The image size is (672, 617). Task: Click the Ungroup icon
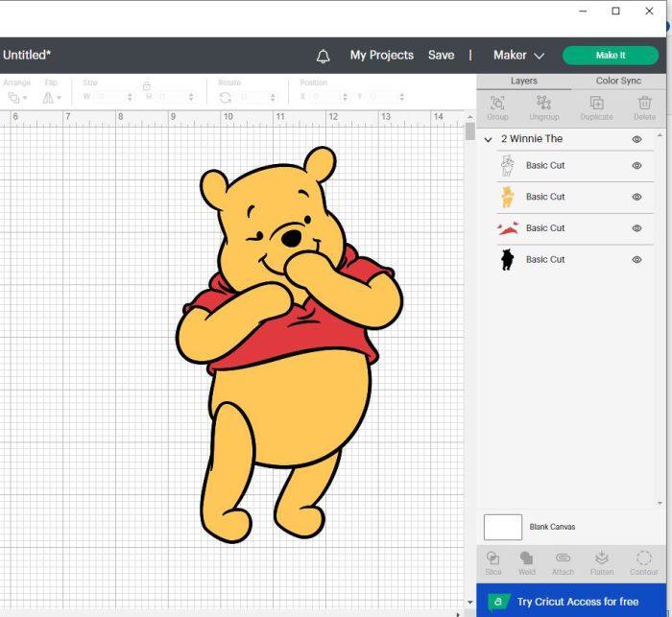[544, 104]
